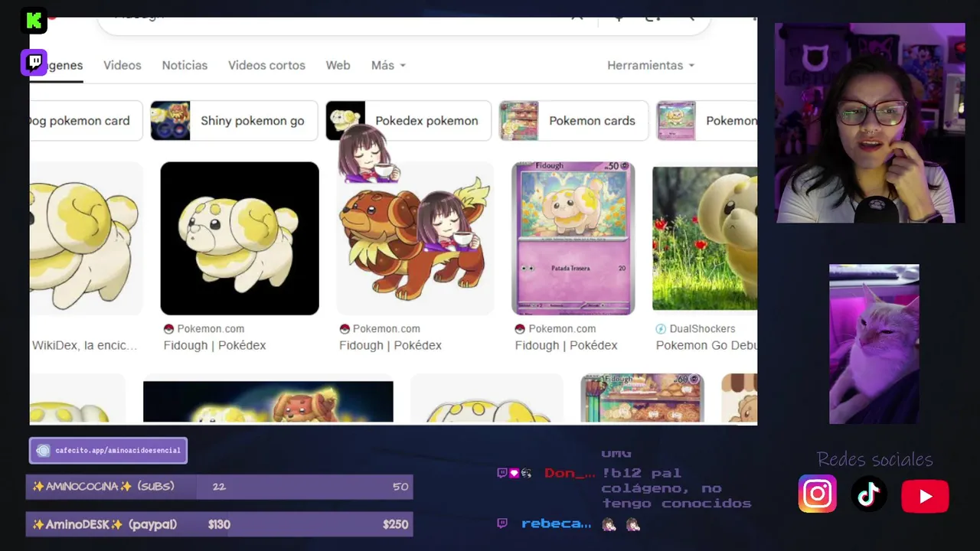Click the DualShockers favicon icon
Viewport: 980px width, 551px height.
661,328
